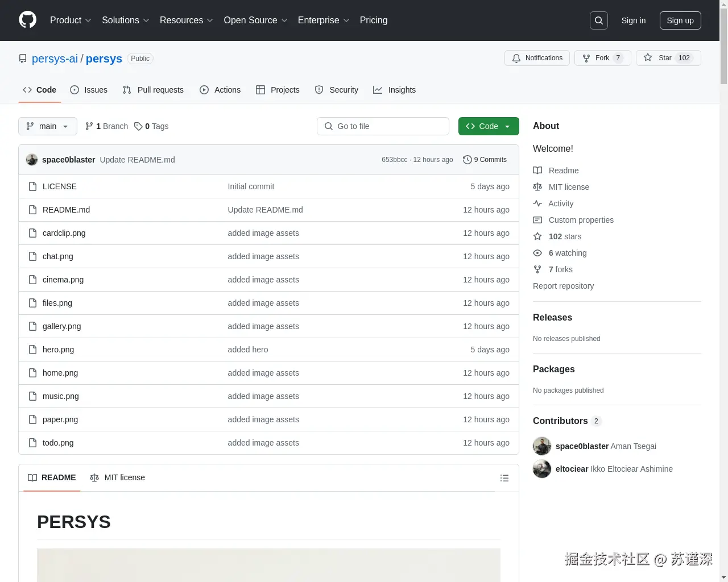Screen dimensions: 728x582
Task: Click the file icon beside README.md
Action: 32,210
